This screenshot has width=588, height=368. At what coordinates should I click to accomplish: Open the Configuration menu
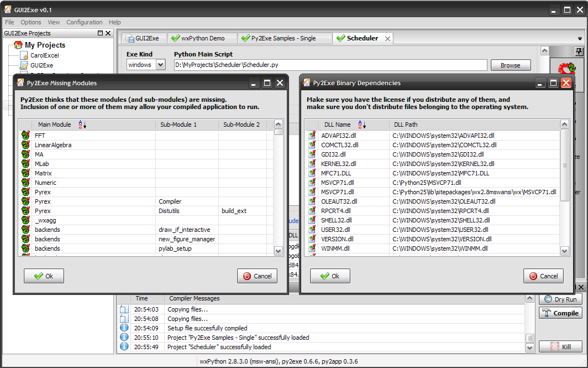click(x=84, y=22)
